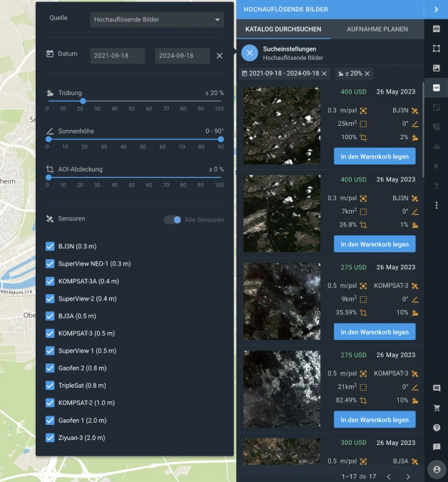
Task: Close the Sucheinstellungen panel with the round X
Action: pyautogui.click(x=249, y=53)
